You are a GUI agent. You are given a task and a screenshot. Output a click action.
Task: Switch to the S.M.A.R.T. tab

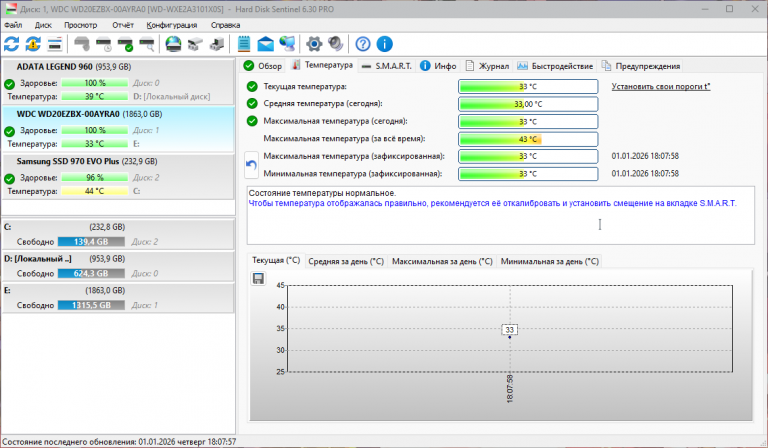tap(387, 66)
